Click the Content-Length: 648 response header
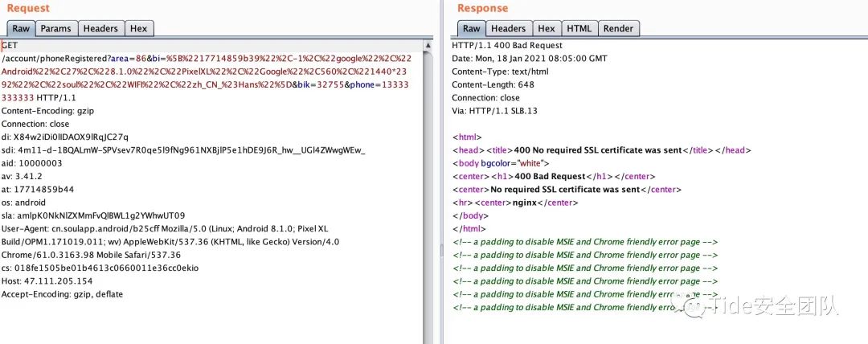 tap(491, 85)
